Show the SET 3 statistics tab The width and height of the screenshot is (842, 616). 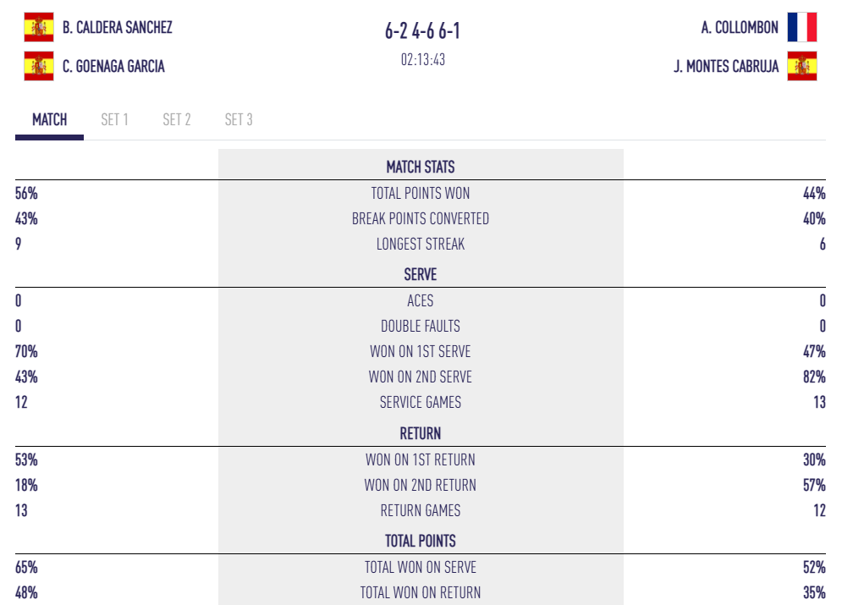[x=239, y=119]
